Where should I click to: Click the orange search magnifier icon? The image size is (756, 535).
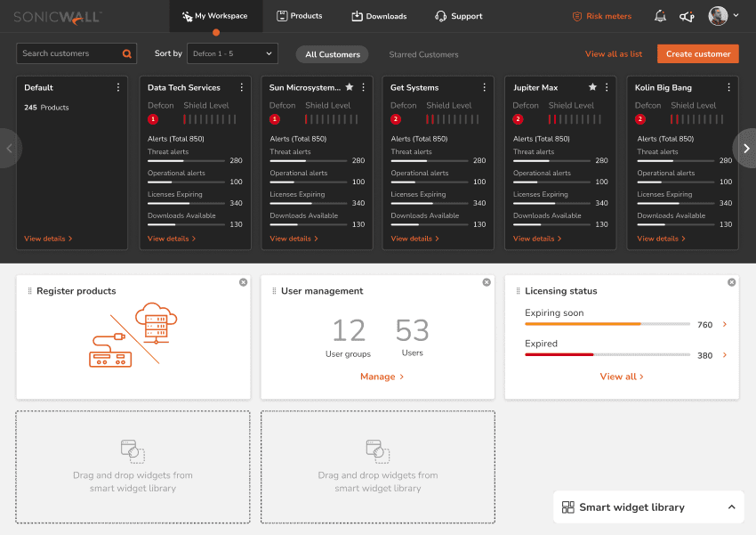[127, 53]
